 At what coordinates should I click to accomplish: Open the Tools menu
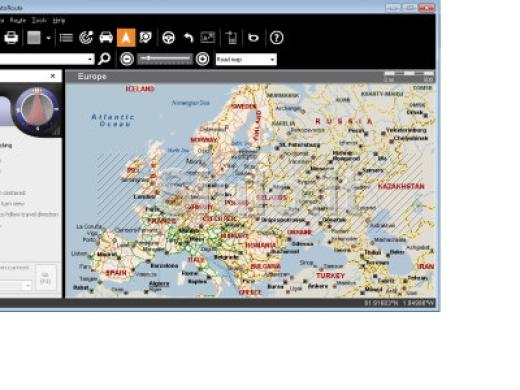(39, 20)
